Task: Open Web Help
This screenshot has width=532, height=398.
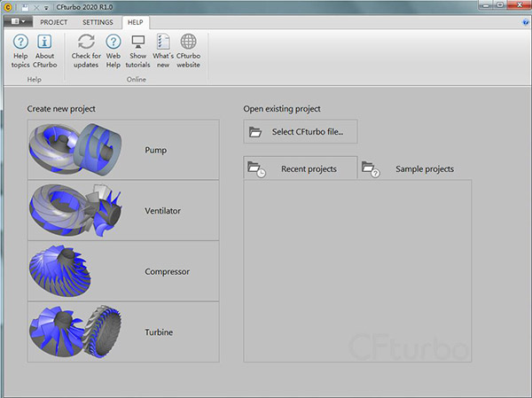Action: click(113, 51)
